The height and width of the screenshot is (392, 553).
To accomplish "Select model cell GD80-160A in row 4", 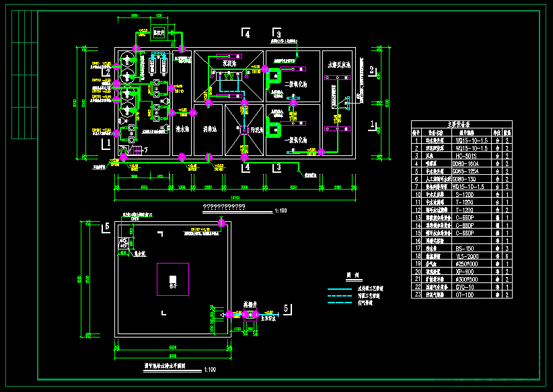I will click(466, 163).
